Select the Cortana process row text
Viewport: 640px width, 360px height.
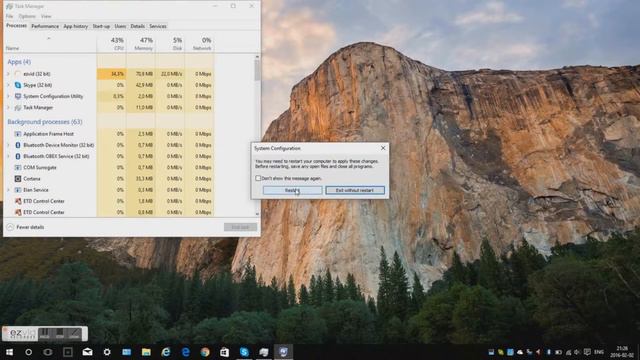(x=32, y=179)
